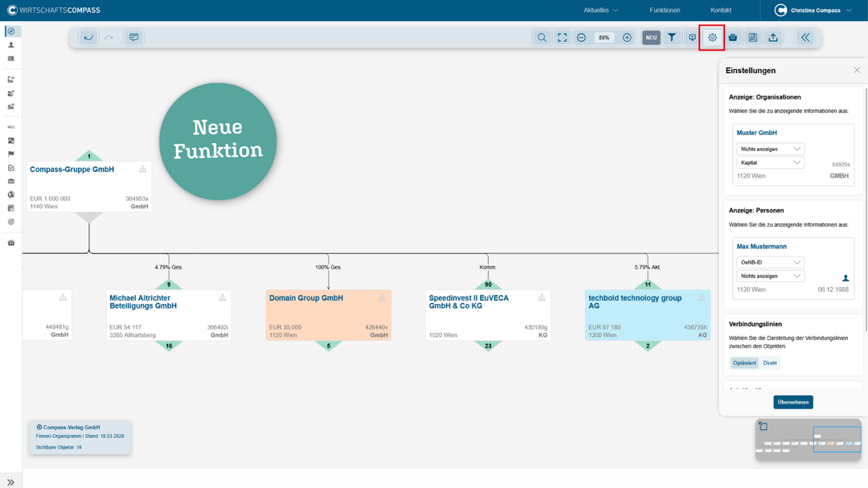Open the Aktuelles menu
This screenshot has height=488, width=868.
pyautogui.click(x=600, y=10)
